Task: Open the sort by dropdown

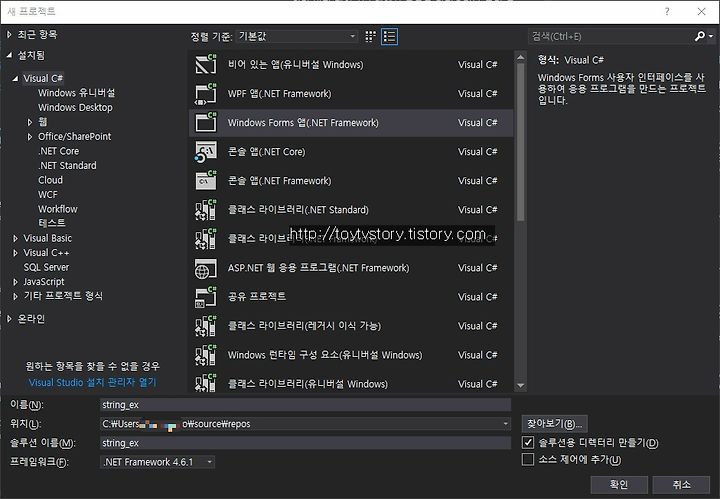Action: (x=297, y=36)
